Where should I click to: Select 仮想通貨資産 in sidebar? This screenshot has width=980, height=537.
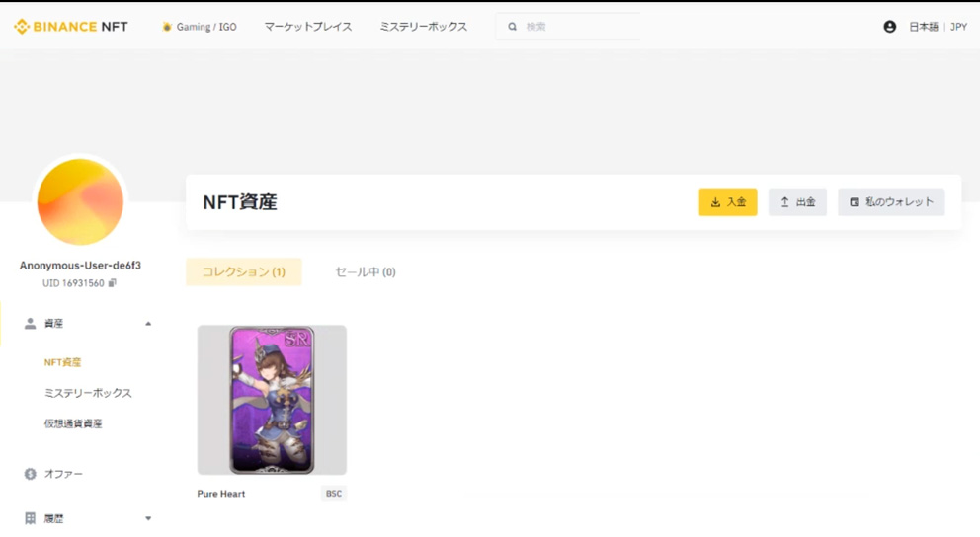pos(73,423)
